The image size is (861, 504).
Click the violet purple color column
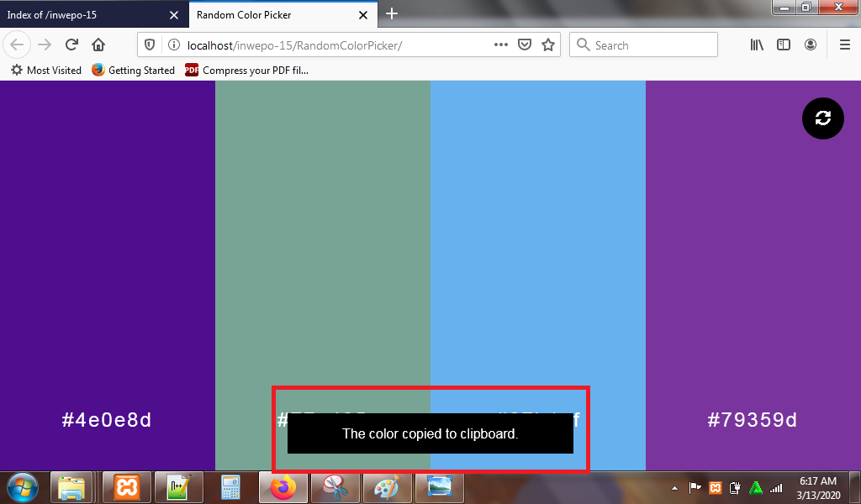pos(753,274)
